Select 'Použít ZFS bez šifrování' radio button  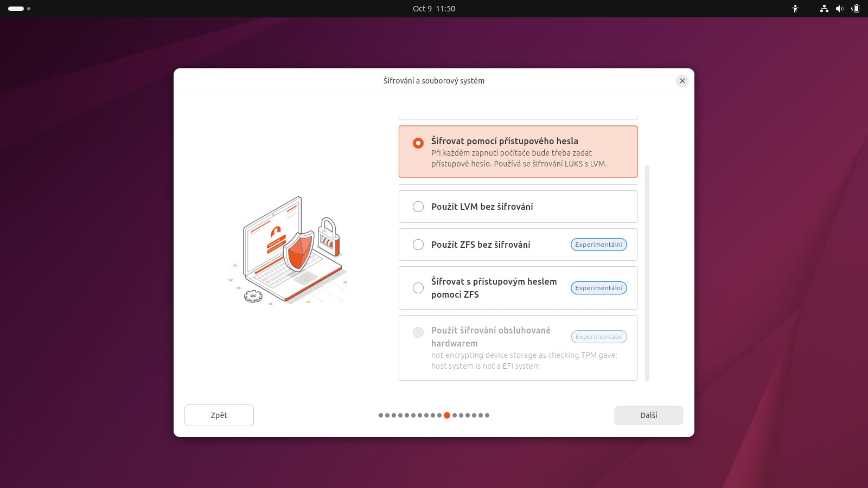click(418, 245)
